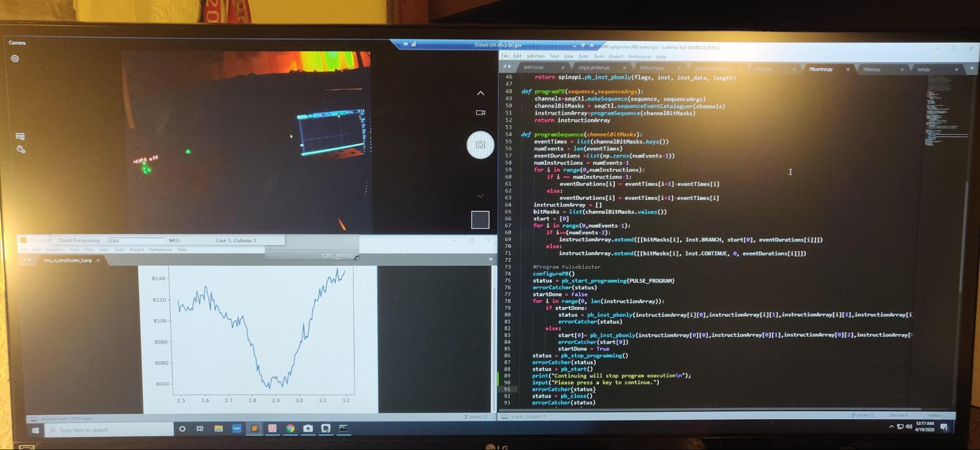Open the Preferences menu in Sublime Text
Image resolution: width=980 pixels, height=450 pixels.
click(639, 57)
